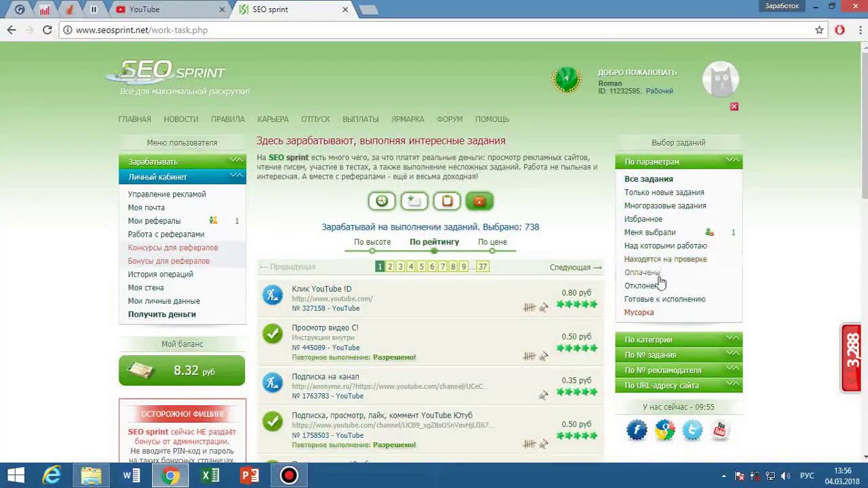The image size is (868, 488).
Task: Click star rating of Клик YouTube !D task
Action: pos(577,305)
